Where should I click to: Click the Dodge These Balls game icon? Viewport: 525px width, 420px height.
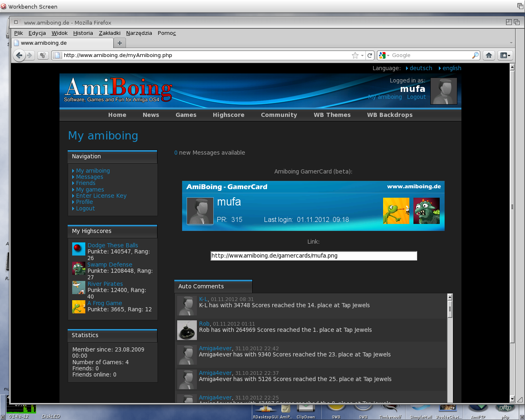(x=79, y=249)
